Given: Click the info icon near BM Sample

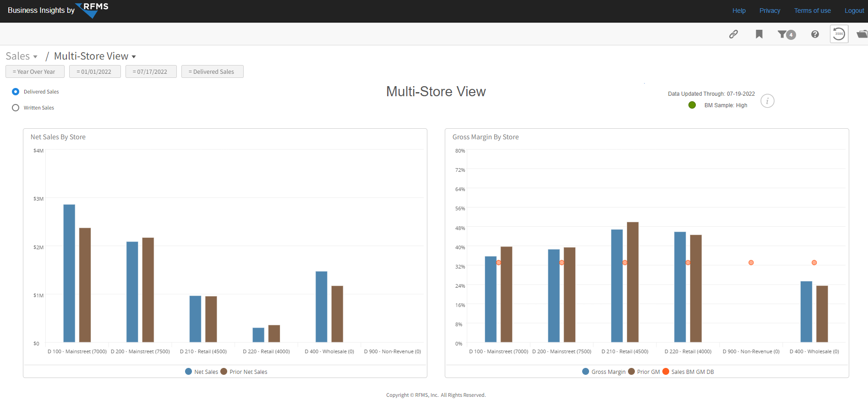Looking at the screenshot, I should pyautogui.click(x=767, y=101).
